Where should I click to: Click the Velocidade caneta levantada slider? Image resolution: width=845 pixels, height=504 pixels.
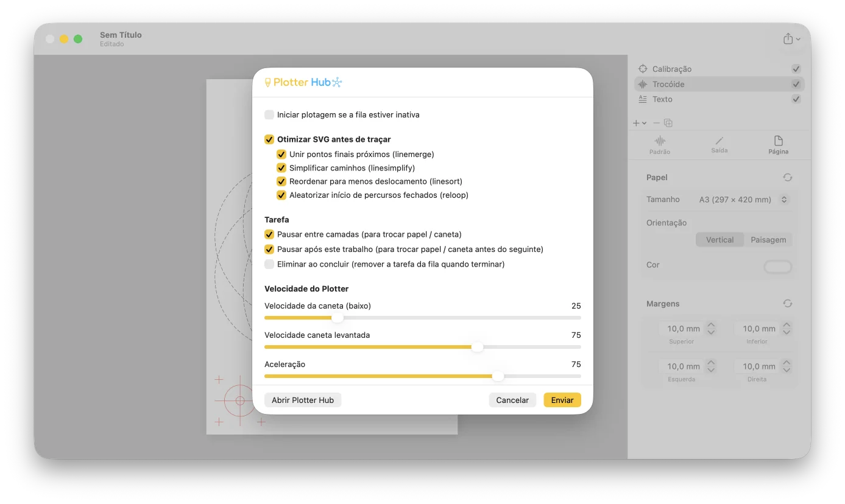pos(423,347)
